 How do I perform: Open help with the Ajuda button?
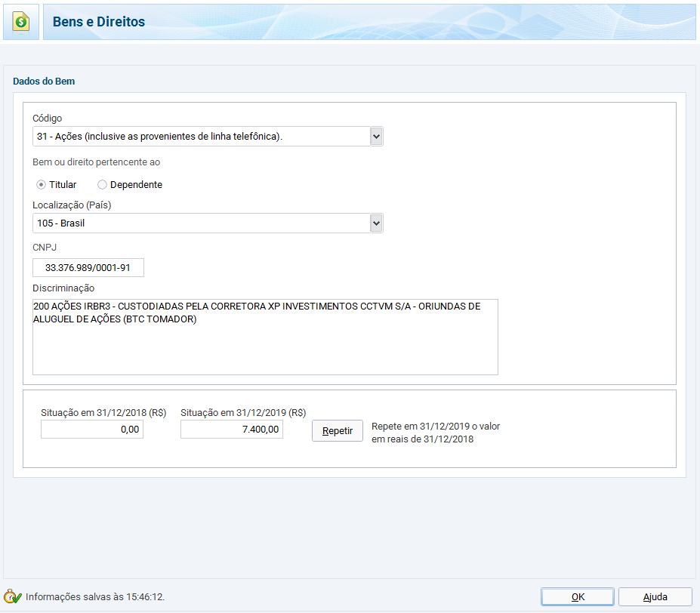(655, 596)
